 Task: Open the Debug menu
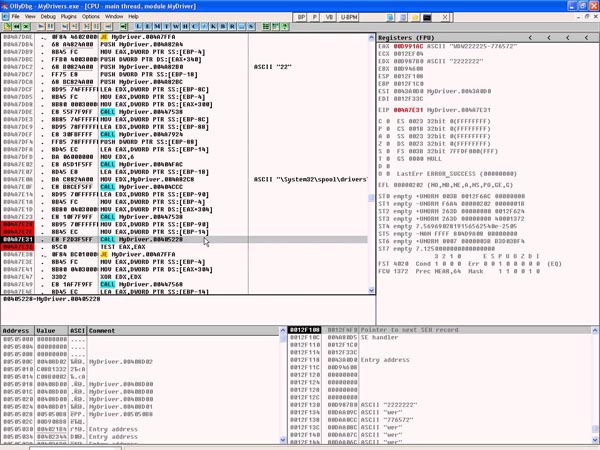(48, 16)
